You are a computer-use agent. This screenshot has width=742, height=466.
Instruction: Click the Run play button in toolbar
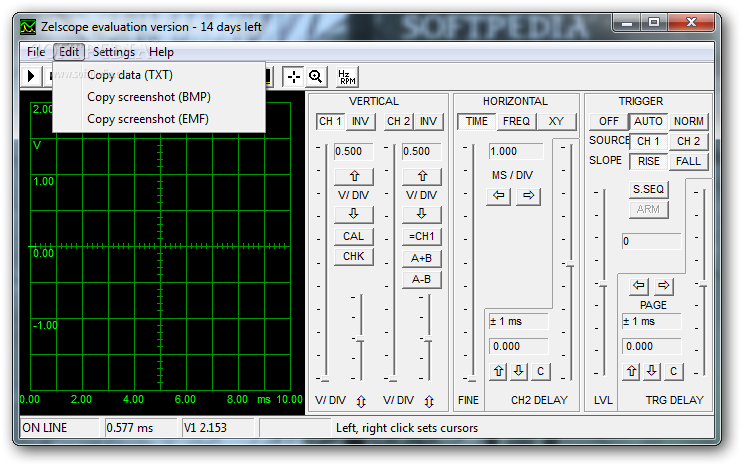[x=31, y=76]
